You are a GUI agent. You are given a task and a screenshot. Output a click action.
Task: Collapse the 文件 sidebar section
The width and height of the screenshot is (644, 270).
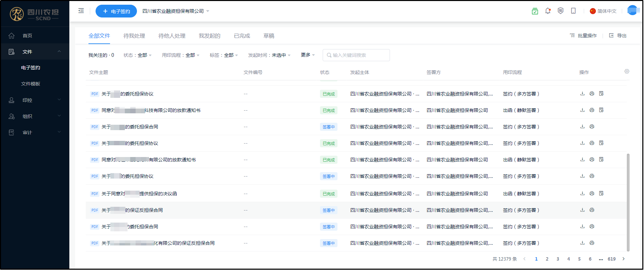point(35,52)
